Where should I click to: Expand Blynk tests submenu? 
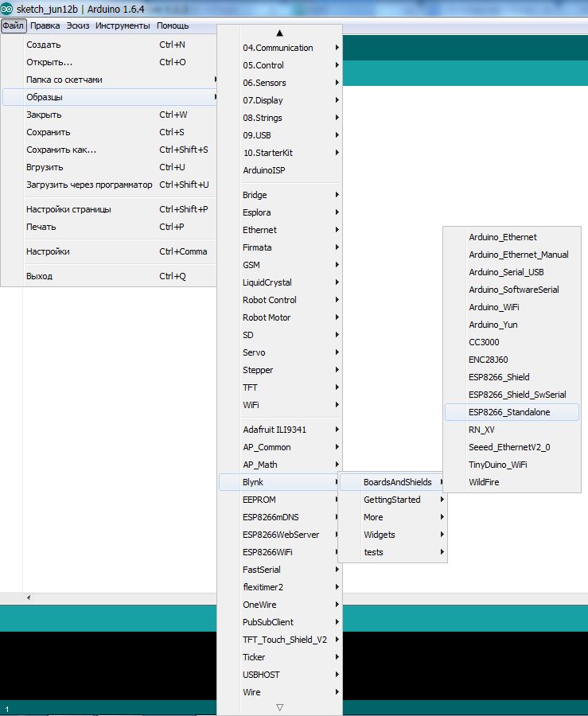click(392, 552)
